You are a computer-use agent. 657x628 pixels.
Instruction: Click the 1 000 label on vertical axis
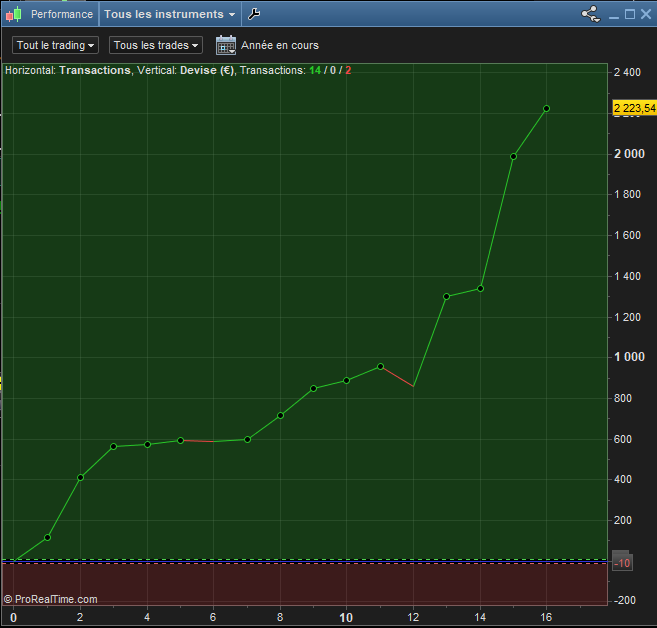tap(629, 357)
